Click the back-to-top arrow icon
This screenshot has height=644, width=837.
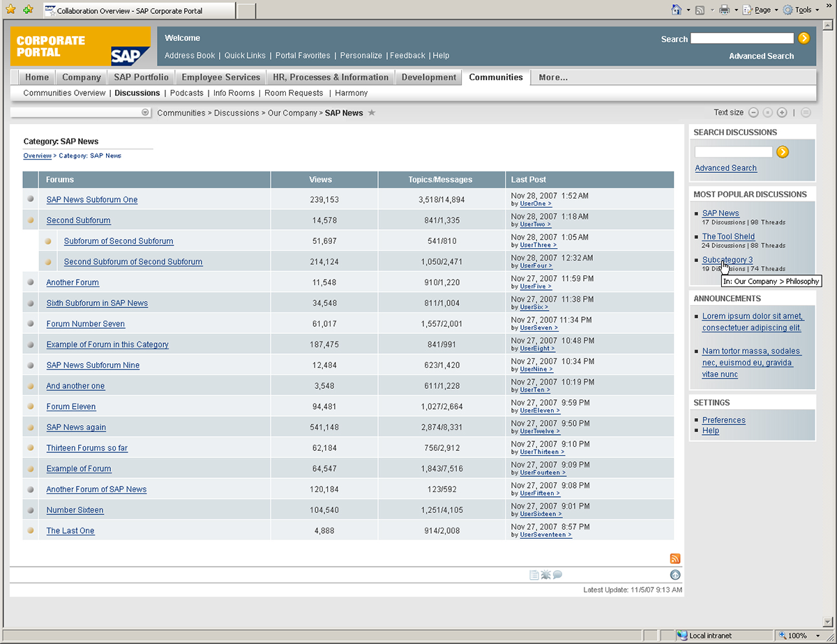coord(674,575)
